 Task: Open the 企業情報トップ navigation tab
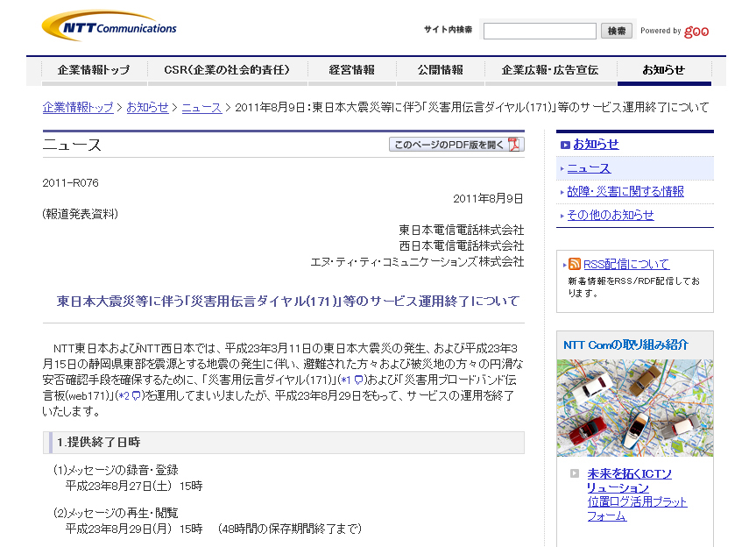click(94, 70)
